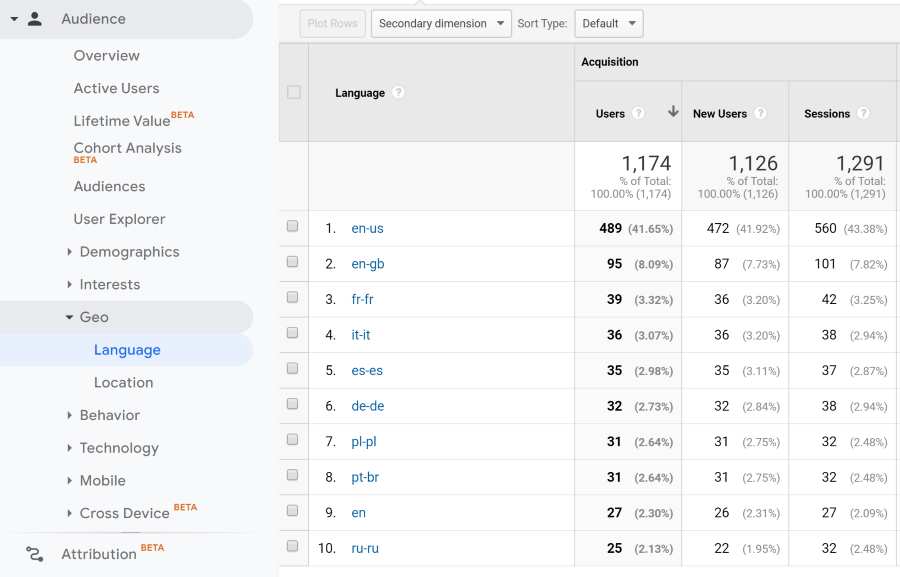The width and height of the screenshot is (900, 577).
Task: Click the Users column sort arrow
Action: click(x=673, y=113)
